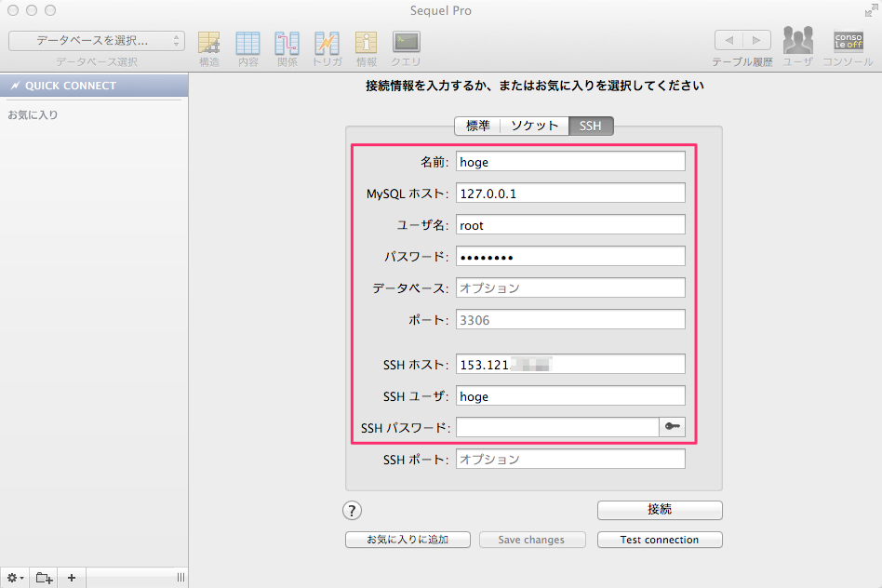Expand the database selection (データベースを選択) dropdown
Viewport: 882px width, 588px height.
point(97,41)
